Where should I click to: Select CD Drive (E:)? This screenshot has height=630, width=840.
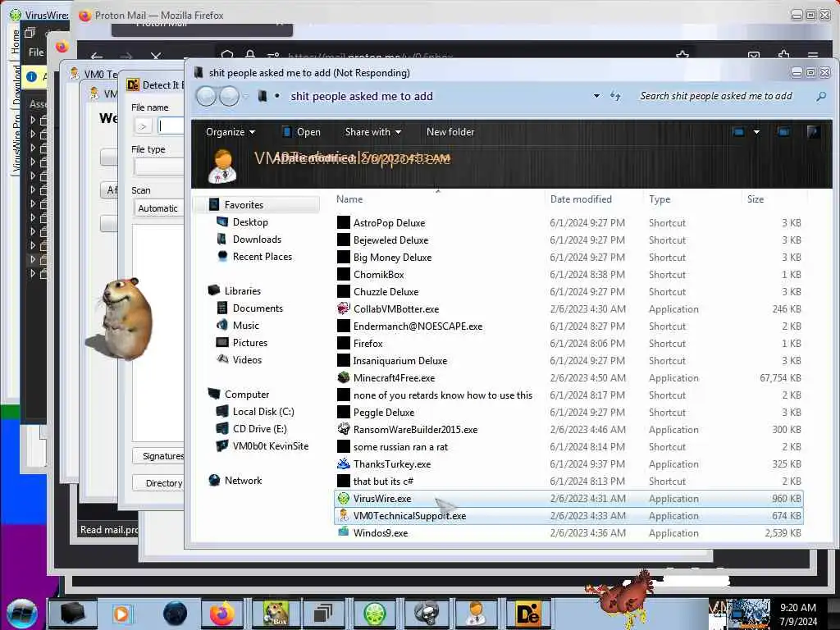point(259,428)
